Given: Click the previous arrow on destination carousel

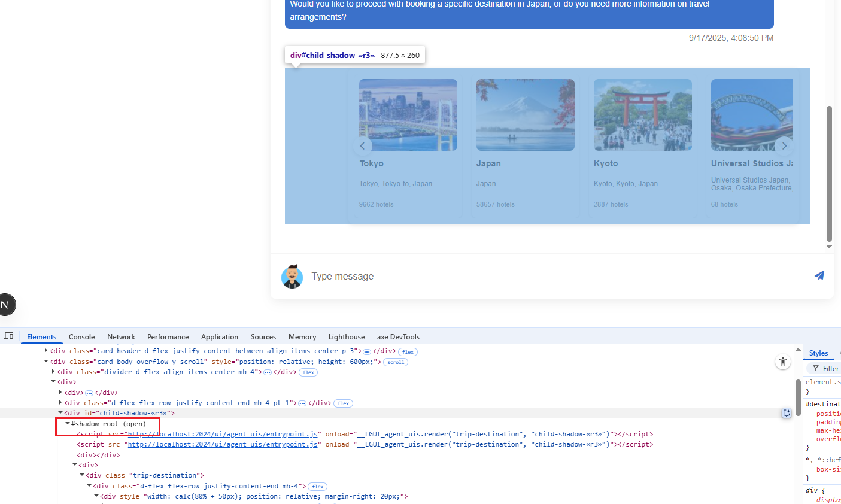Looking at the screenshot, I should click(x=362, y=146).
